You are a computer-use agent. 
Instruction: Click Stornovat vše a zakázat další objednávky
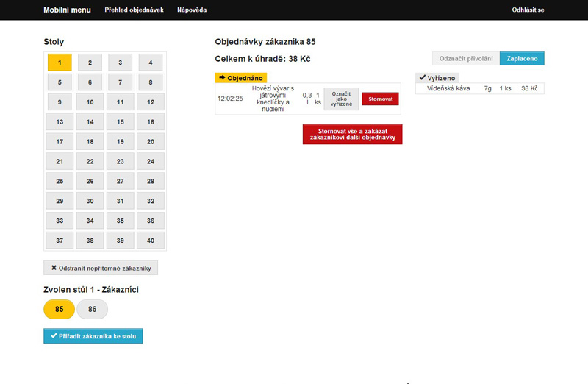click(x=352, y=135)
